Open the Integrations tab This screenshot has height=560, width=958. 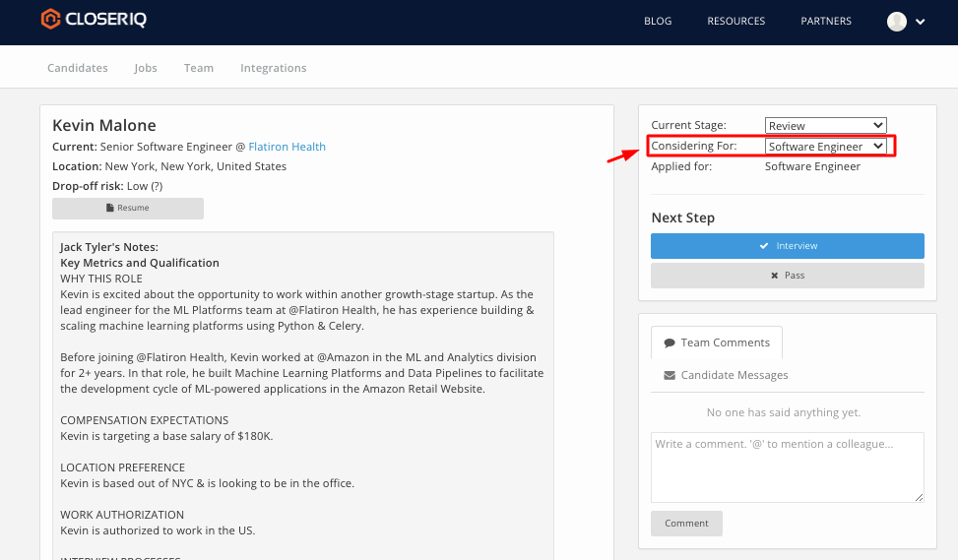pyautogui.click(x=273, y=68)
